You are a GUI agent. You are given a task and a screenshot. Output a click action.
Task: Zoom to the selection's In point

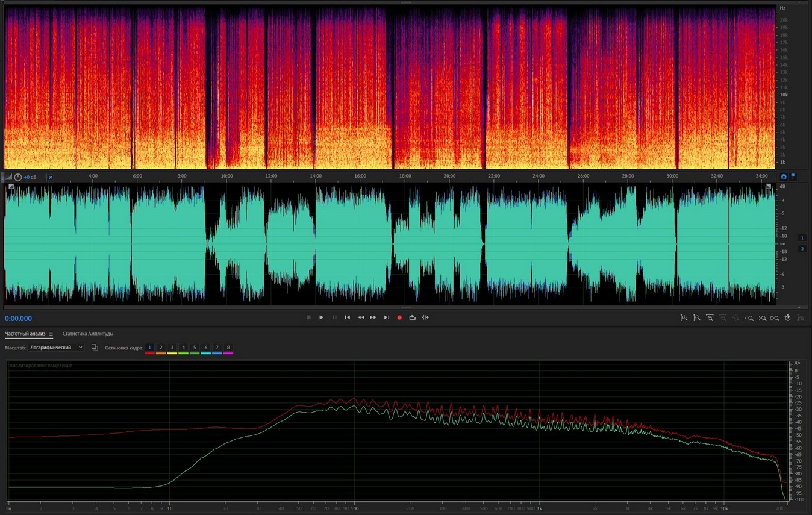(749, 317)
